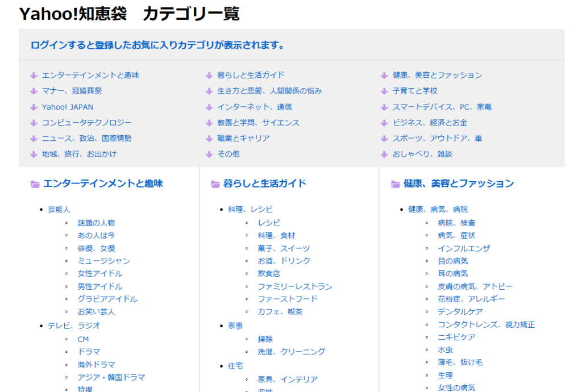The image size is (582, 392).
Task: Click the arrow icon beside ニュース、政治、国際情勢
Action: click(x=34, y=138)
